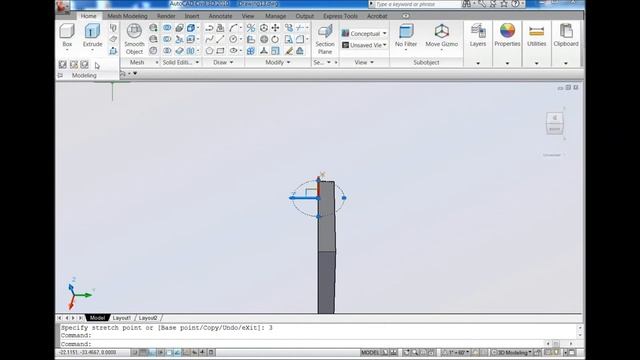Open the Unsaved View dropdown
Screen dimensions: 640x360
(x=364, y=45)
